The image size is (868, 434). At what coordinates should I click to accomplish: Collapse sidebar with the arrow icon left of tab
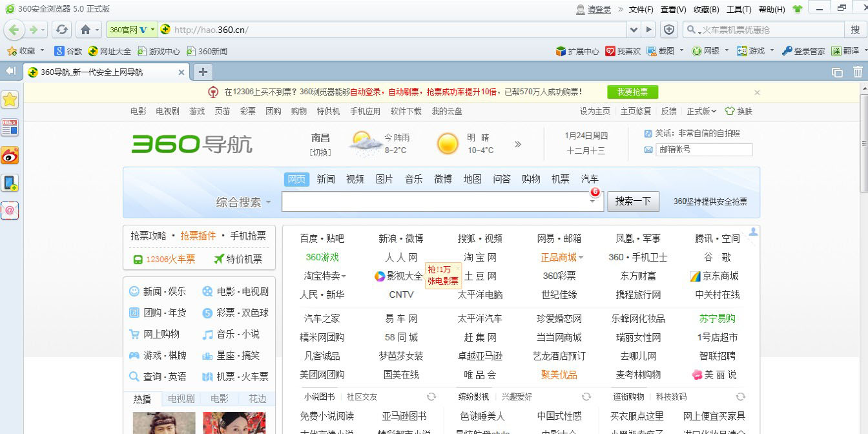(10, 71)
